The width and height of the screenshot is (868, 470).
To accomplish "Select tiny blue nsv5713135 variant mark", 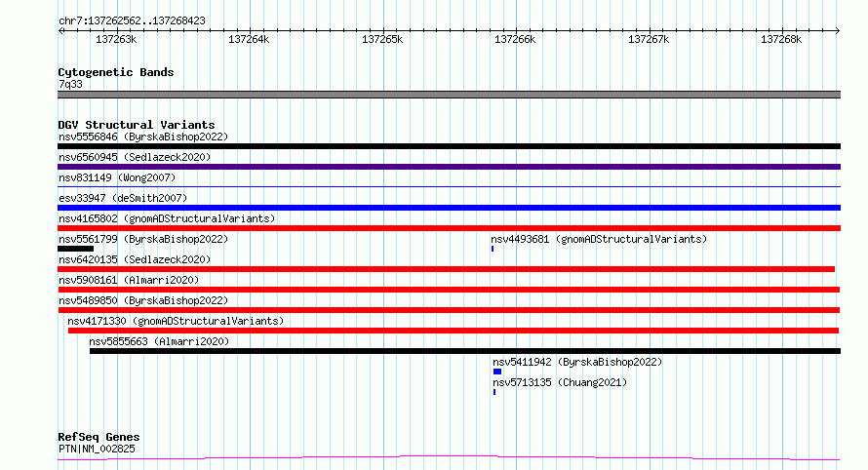I will [494, 392].
